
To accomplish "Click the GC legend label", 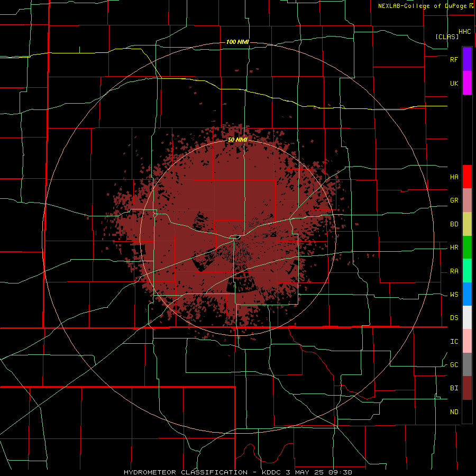I will pyautogui.click(x=454, y=365).
